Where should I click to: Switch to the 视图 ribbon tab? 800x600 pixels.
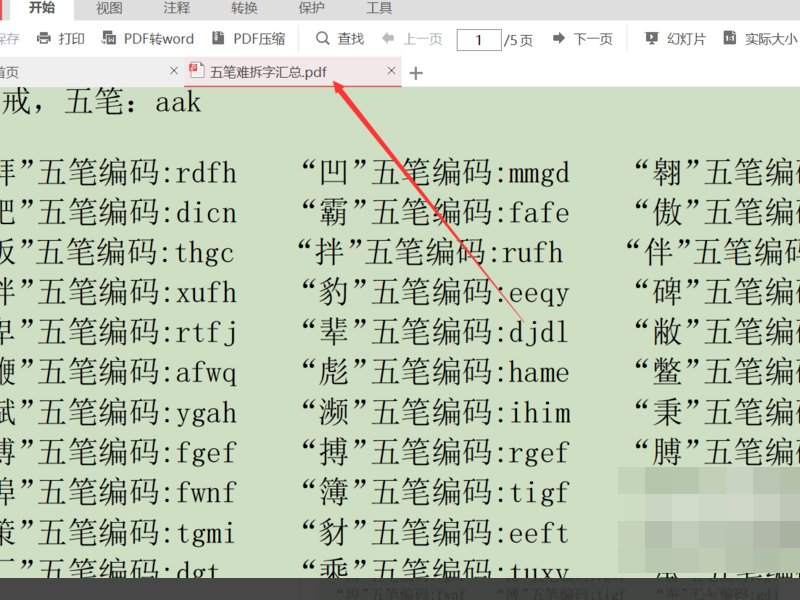[x=108, y=10]
